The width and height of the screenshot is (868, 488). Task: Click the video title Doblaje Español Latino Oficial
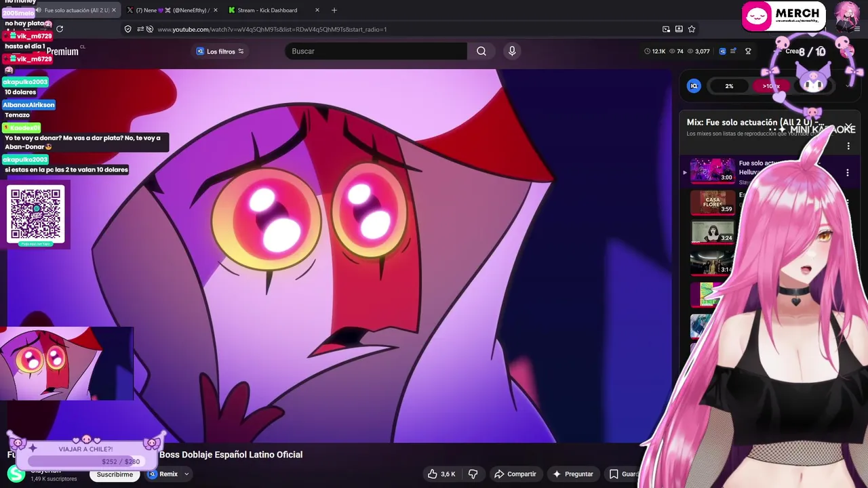tap(231, 455)
